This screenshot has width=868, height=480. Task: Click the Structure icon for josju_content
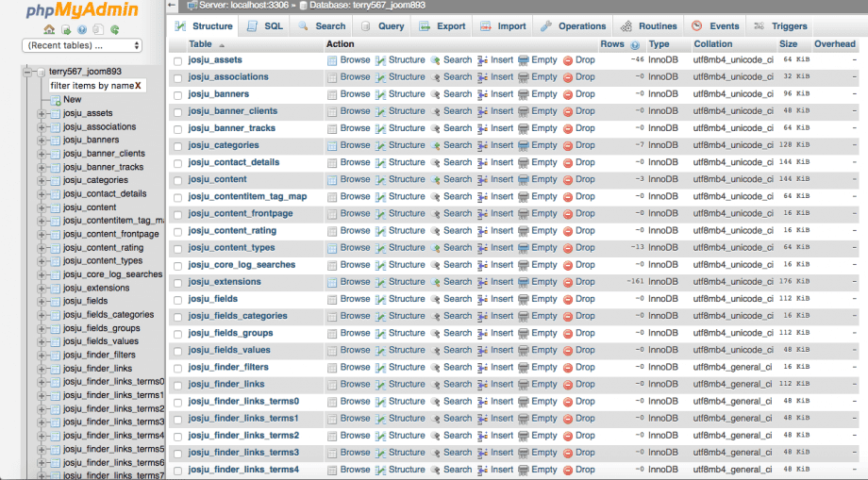click(x=380, y=181)
